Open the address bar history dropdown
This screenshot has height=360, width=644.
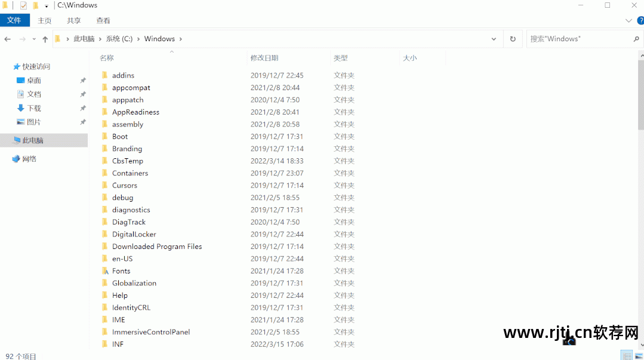(494, 39)
